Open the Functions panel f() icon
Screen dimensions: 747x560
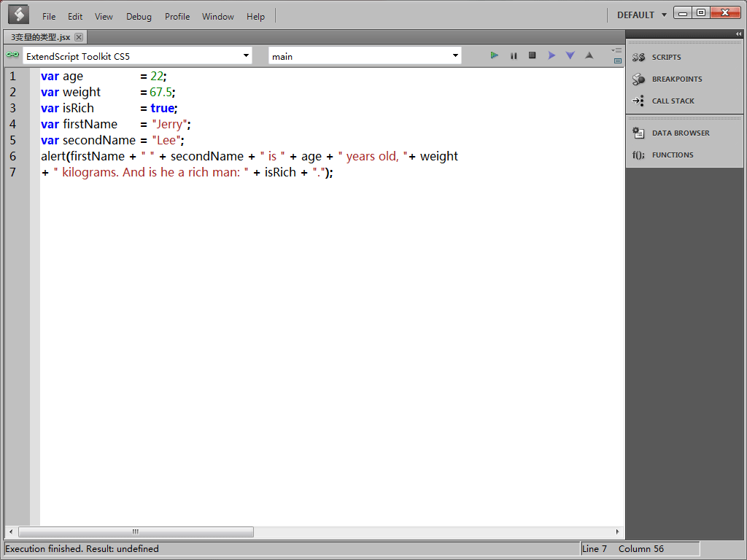coord(638,155)
